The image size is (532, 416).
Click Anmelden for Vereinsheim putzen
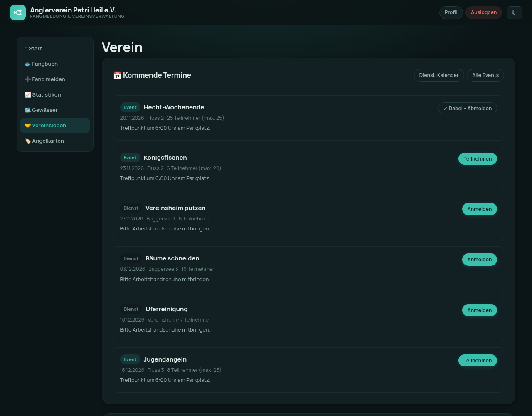click(480, 209)
